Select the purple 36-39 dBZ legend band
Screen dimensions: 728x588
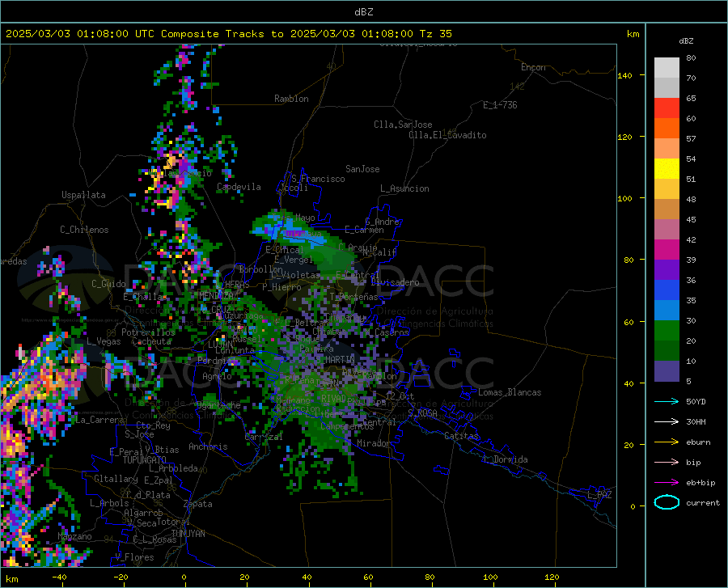pos(667,269)
